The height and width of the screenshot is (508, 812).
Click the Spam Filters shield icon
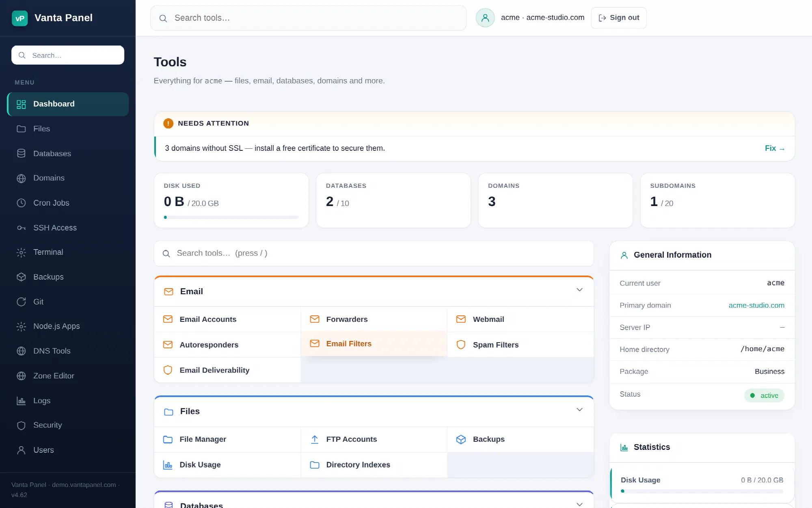click(x=461, y=345)
